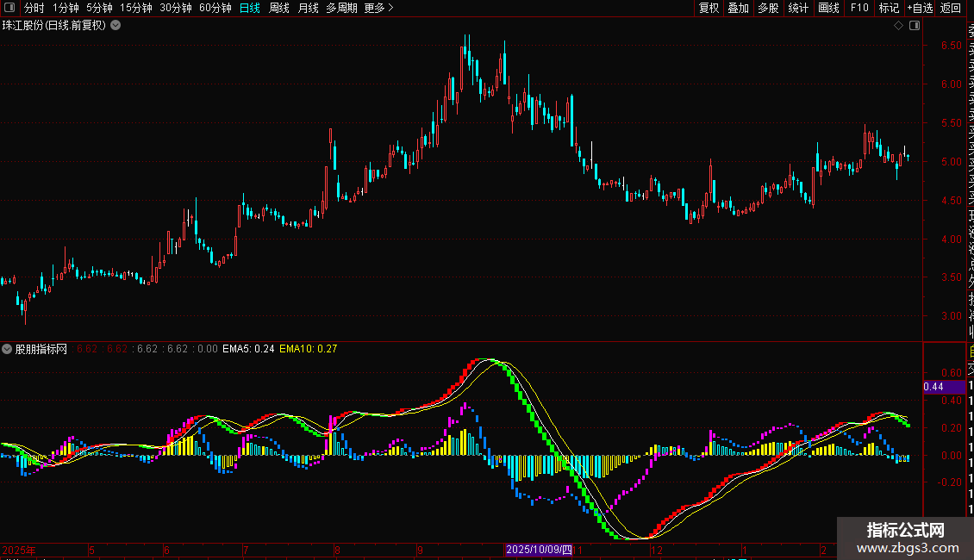Add stock via +自选 button
The image size is (974, 560).
pos(919,8)
